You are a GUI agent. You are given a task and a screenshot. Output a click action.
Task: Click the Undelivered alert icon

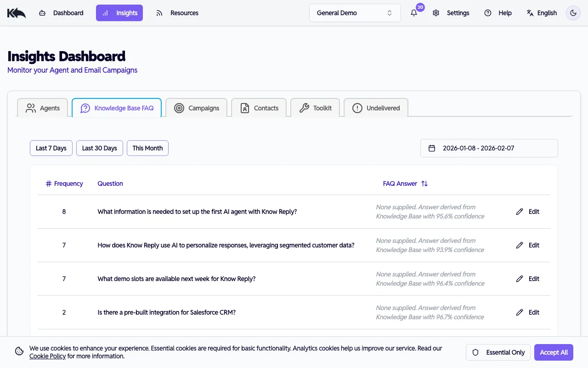pyautogui.click(x=357, y=107)
